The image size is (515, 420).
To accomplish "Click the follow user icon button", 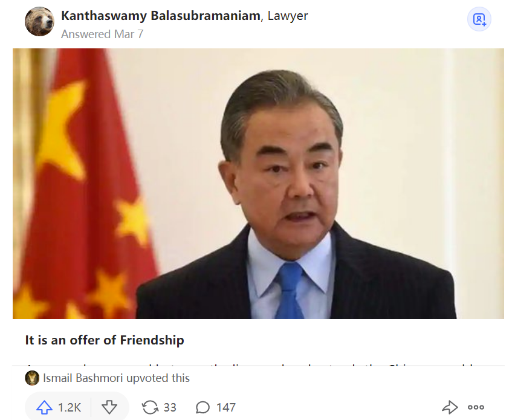I will coord(479,19).
